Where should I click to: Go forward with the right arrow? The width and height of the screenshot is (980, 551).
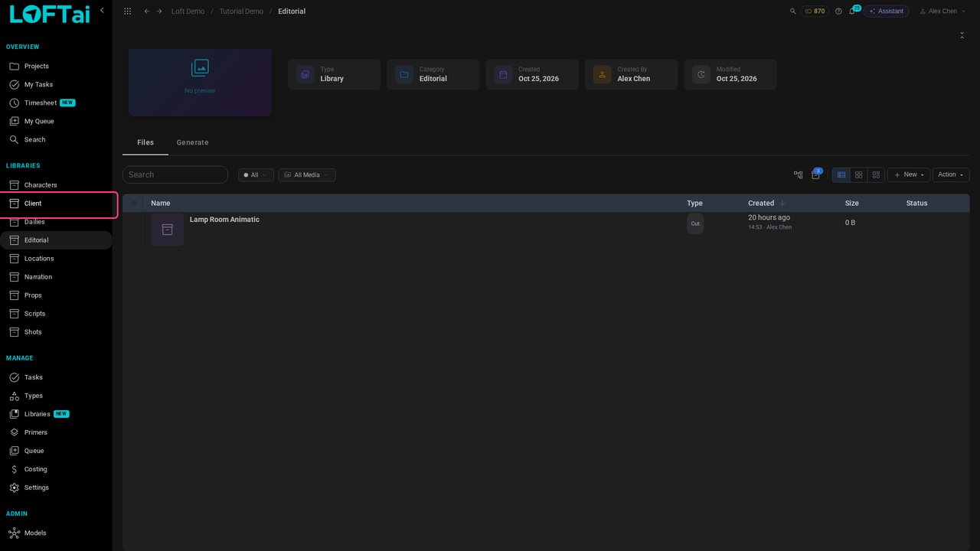pos(159,11)
